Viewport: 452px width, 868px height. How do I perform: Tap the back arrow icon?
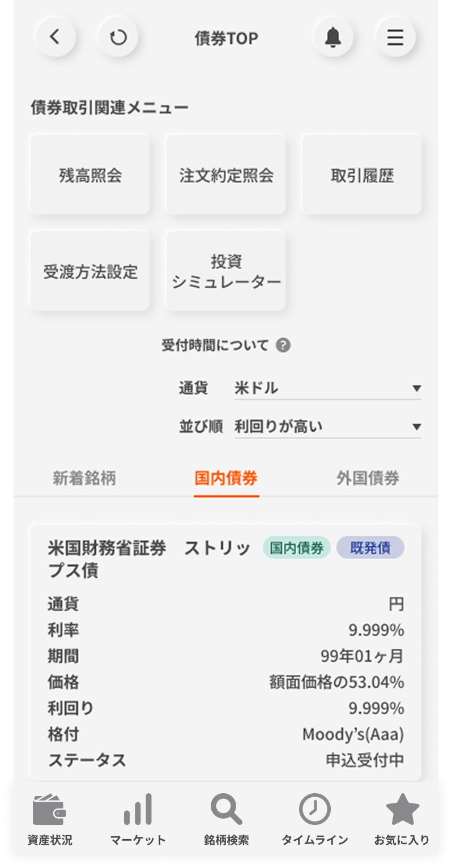tap(55, 37)
